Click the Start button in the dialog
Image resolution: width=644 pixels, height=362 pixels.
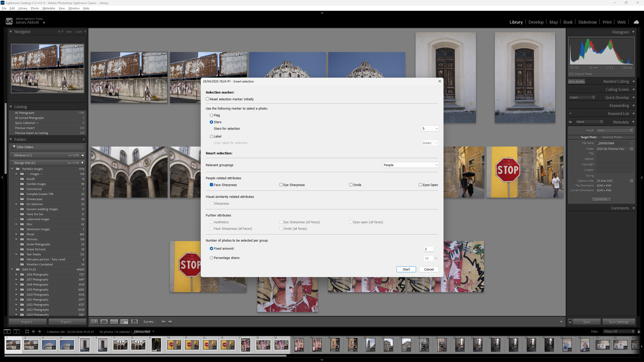406,269
